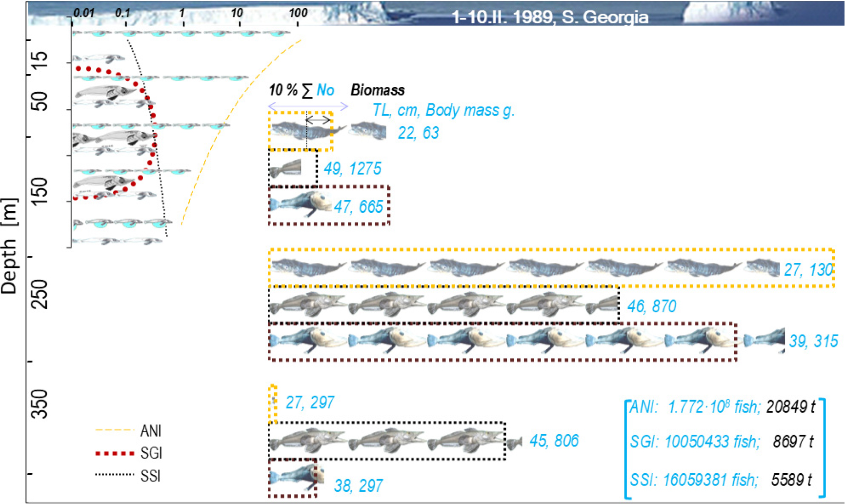Click the "27, 130" value label
Viewport: 845px width, 504px height.
[808, 270]
